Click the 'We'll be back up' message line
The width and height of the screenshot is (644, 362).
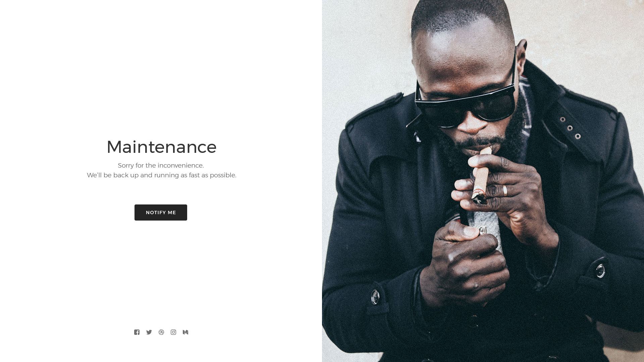point(161,175)
